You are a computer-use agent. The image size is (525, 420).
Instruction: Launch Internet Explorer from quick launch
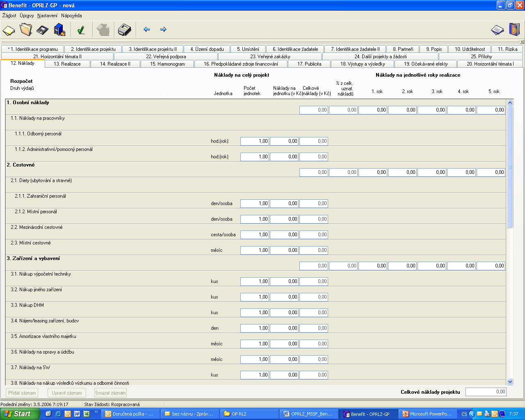[x=58, y=414]
